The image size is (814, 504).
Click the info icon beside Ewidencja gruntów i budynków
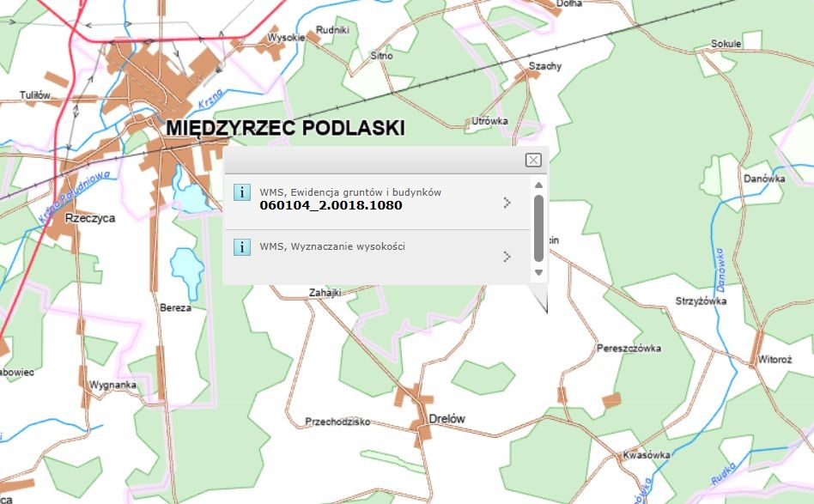tap(243, 191)
